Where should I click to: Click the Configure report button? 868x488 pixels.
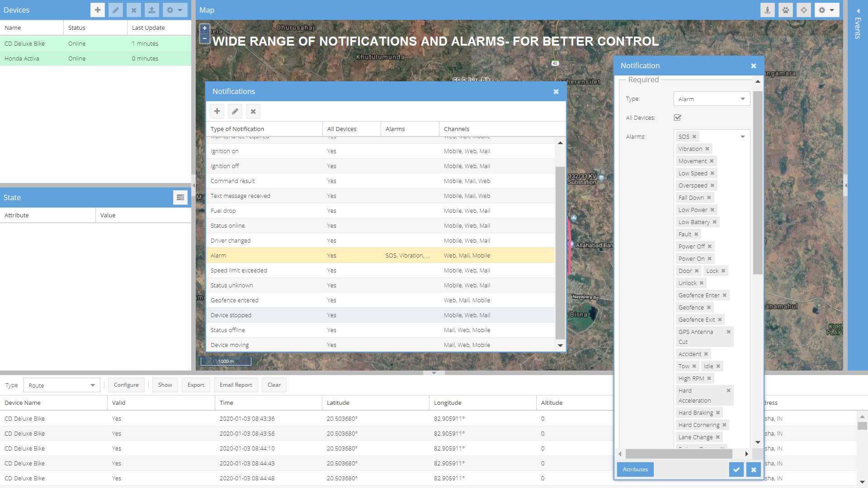pos(126,385)
